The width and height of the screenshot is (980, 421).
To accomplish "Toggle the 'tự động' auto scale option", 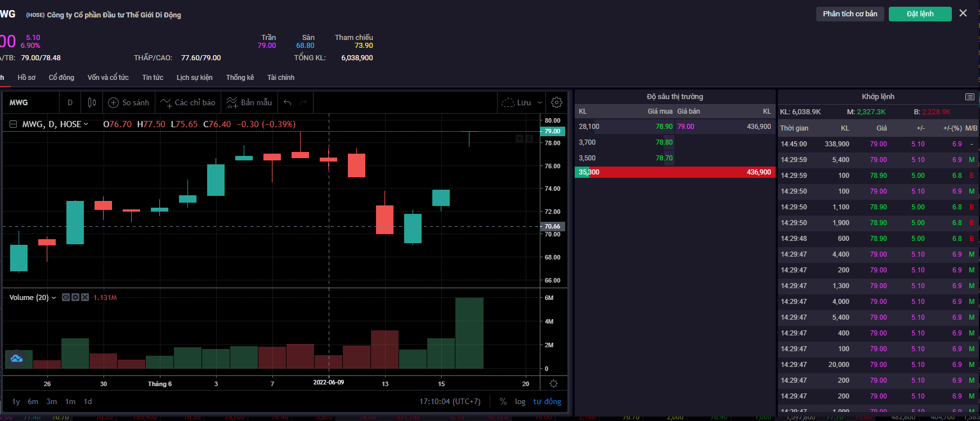I will point(547,401).
